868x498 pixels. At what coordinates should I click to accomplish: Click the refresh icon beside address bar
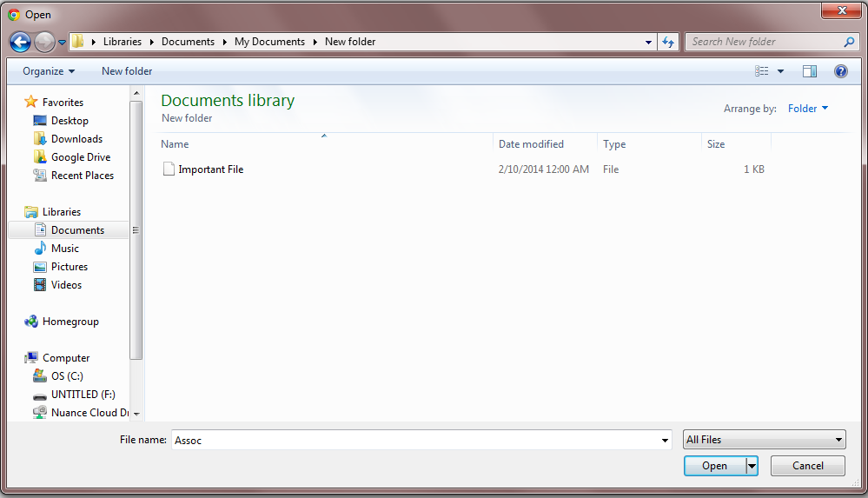(x=668, y=42)
